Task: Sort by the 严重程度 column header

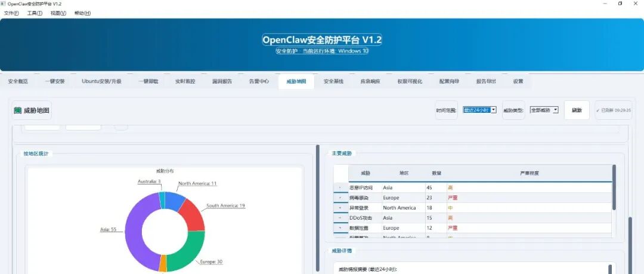Action: 530,173
